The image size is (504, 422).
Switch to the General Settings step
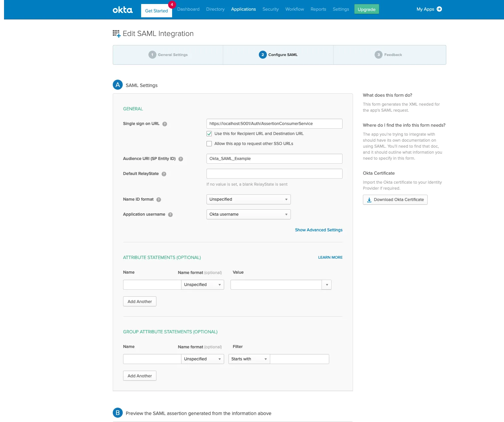(168, 55)
